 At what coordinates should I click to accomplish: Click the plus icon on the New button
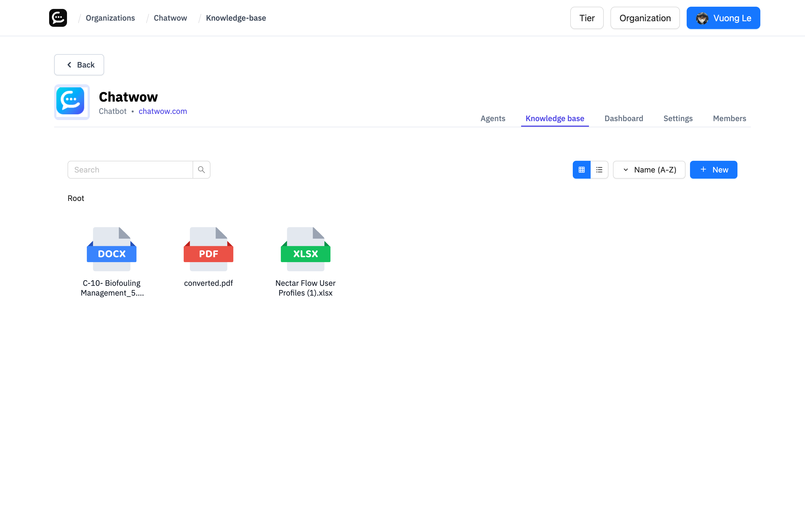[703, 170]
